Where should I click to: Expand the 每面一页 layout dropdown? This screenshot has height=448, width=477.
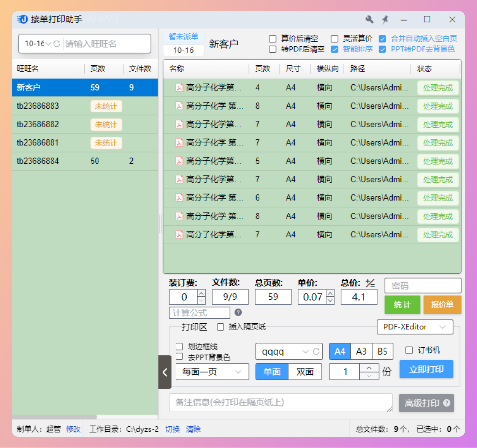pyautogui.click(x=212, y=372)
